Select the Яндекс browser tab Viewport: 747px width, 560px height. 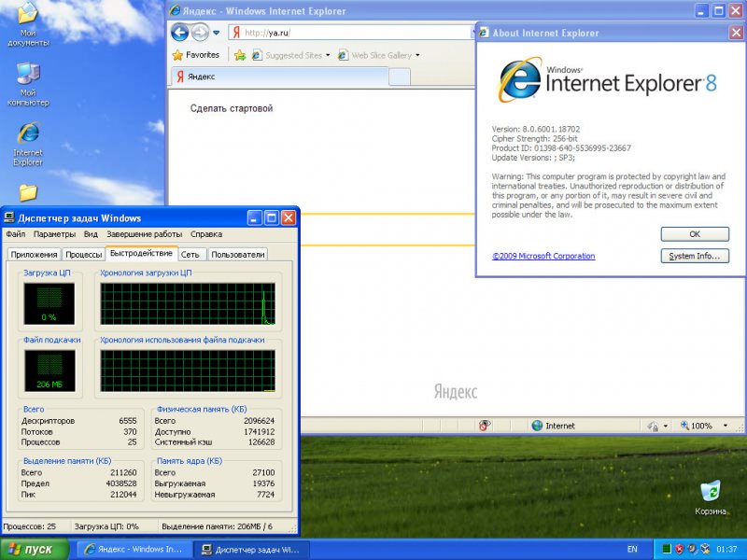point(279,77)
